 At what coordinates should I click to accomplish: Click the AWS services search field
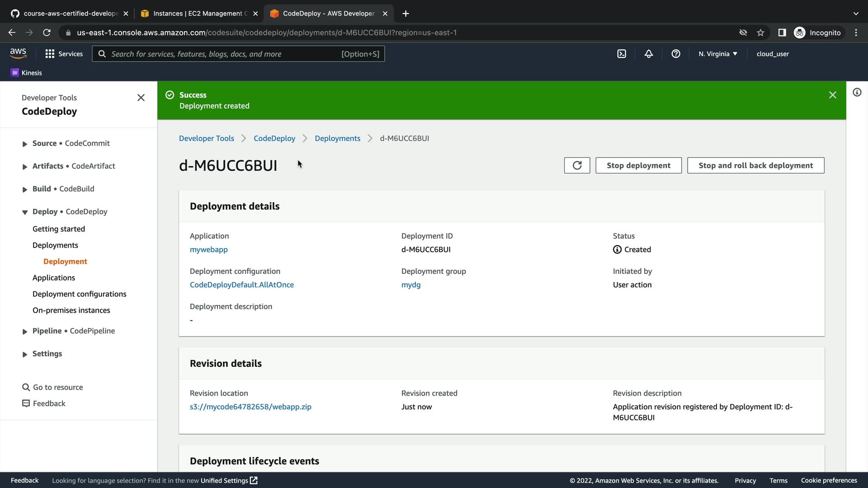point(226,54)
